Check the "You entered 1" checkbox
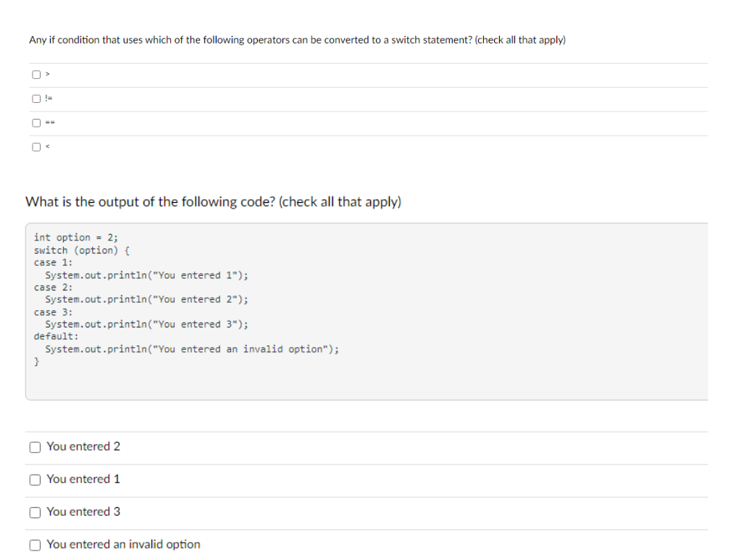This screenshot has width=749, height=560. (x=35, y=480)
